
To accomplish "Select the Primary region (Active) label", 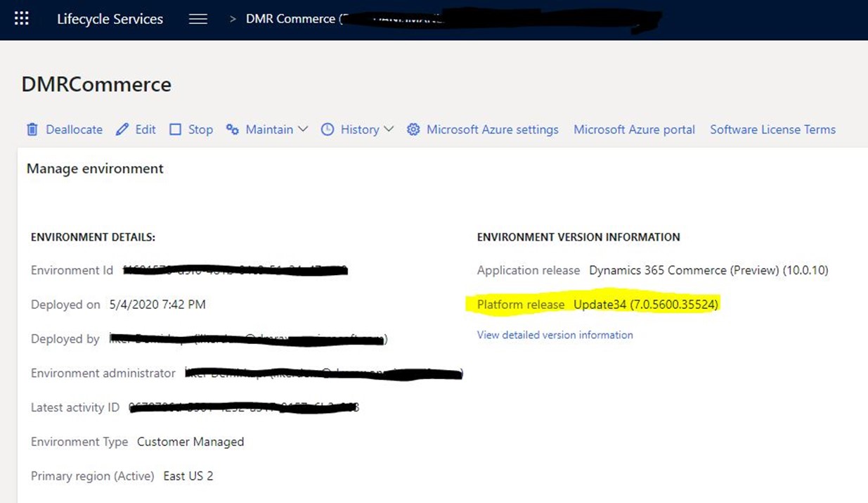I will click(93, 476).
